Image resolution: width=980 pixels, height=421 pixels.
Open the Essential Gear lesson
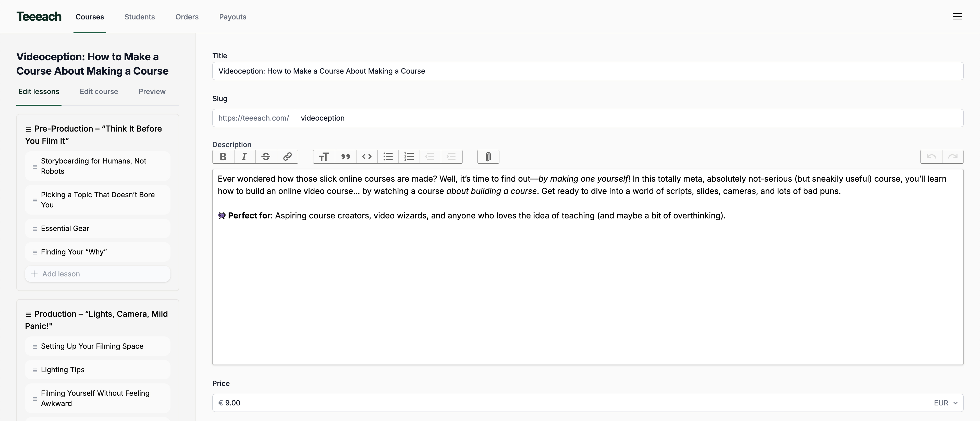coord(97,228)
